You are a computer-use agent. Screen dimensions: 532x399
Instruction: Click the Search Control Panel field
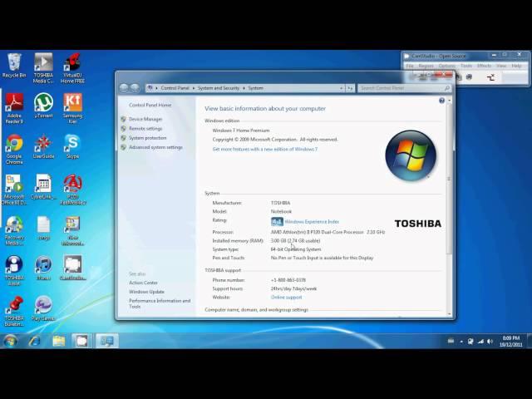(x=405, y=88)
